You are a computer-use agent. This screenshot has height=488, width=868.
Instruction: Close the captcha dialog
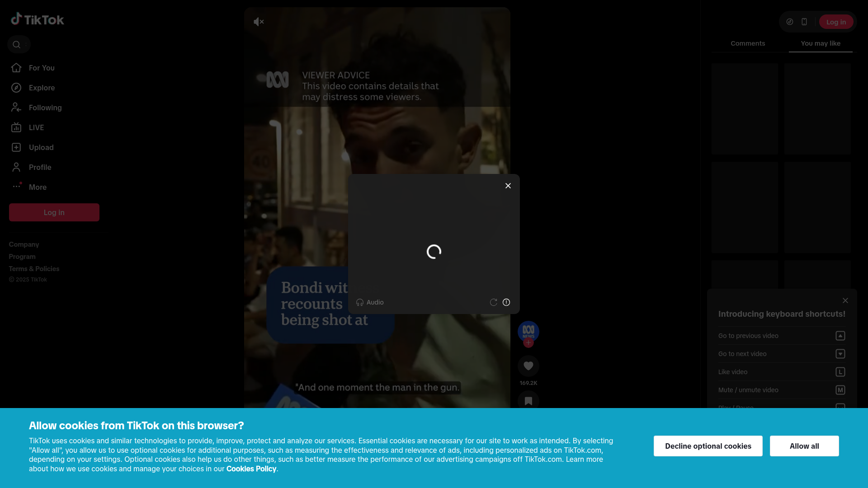[x=508, y=186]
